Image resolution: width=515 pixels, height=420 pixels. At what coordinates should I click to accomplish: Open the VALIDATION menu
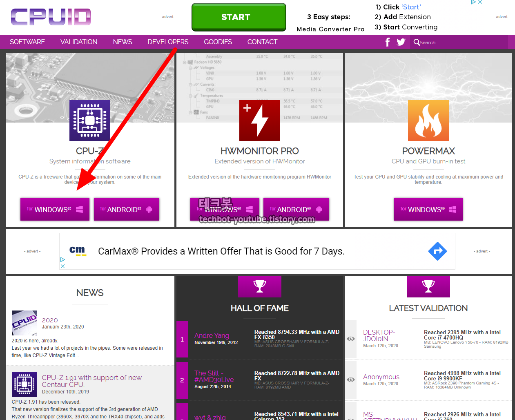coord(79,42)
